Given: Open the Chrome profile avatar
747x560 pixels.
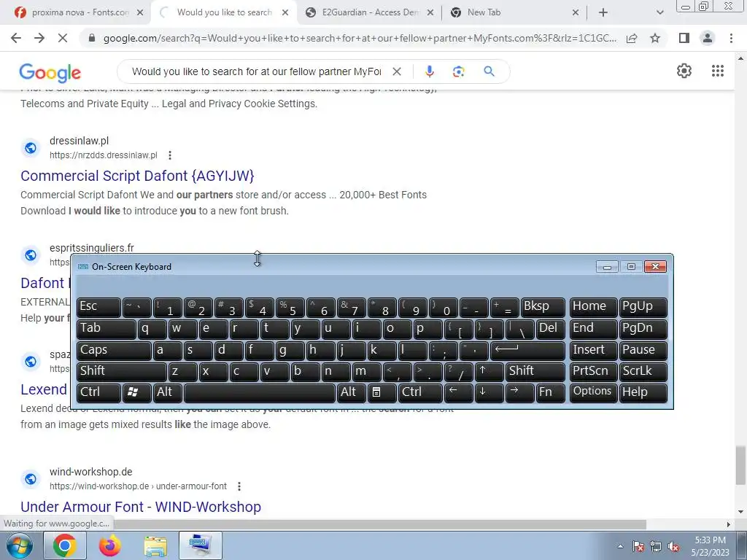Looking at the screenshot, I should (708, 38).
